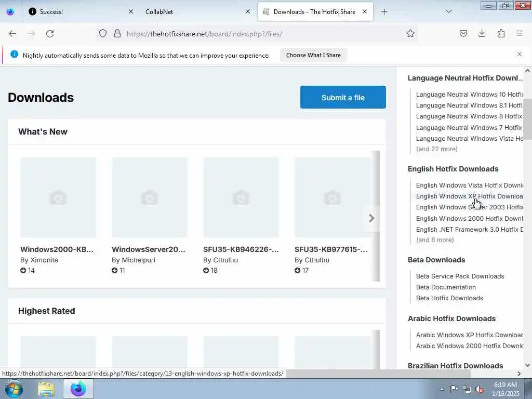The width and height of the screenshot is (532, 399).
Task: Open Beta Downloads heading link
Action: pos(436,260)
